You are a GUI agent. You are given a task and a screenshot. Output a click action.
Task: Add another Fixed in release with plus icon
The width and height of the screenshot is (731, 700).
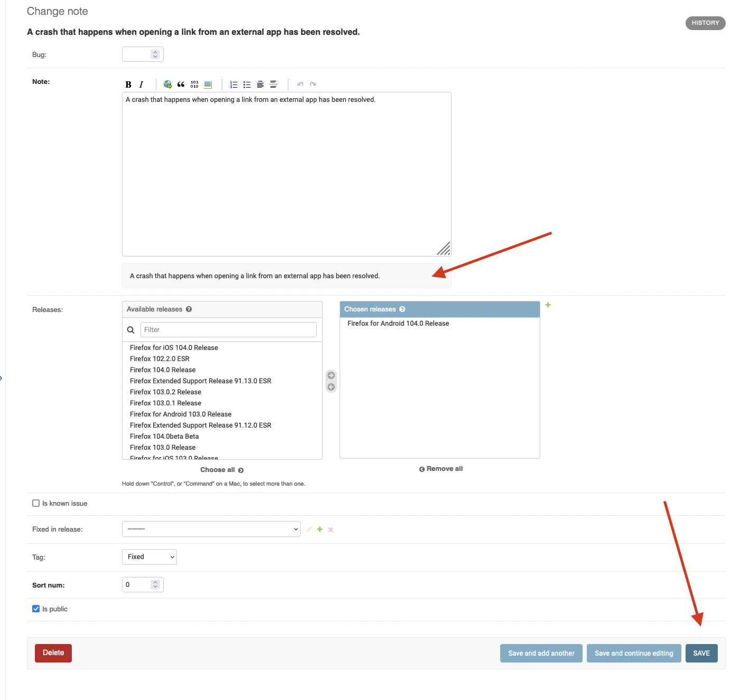(320, 529)
